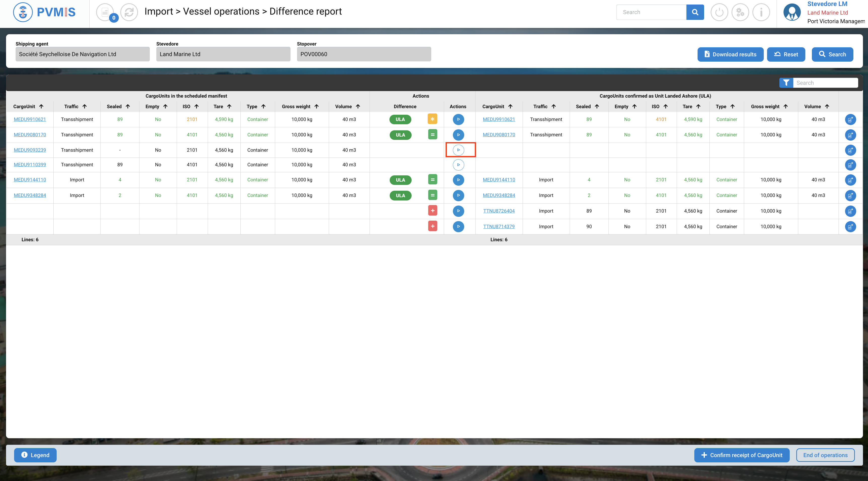Click green equals icon for MEDU9348284
The width and height of the screenshot is (868, 481).
[432, 195]
